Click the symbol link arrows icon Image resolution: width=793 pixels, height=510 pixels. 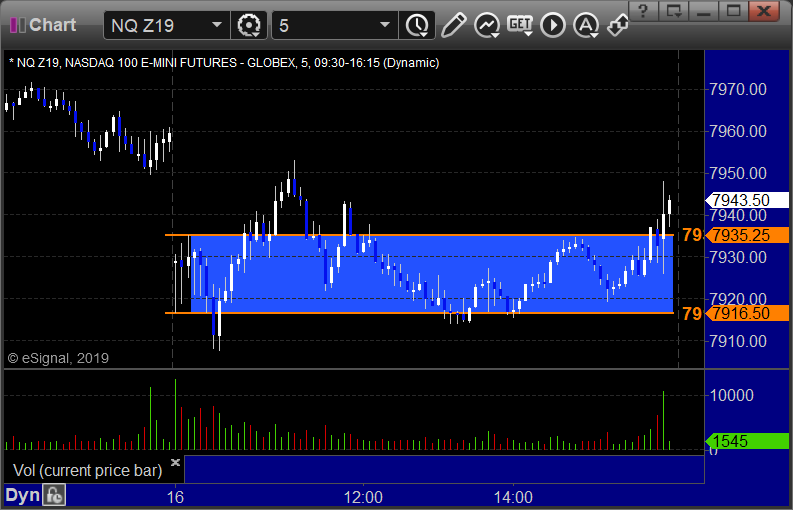pos(618,25)
